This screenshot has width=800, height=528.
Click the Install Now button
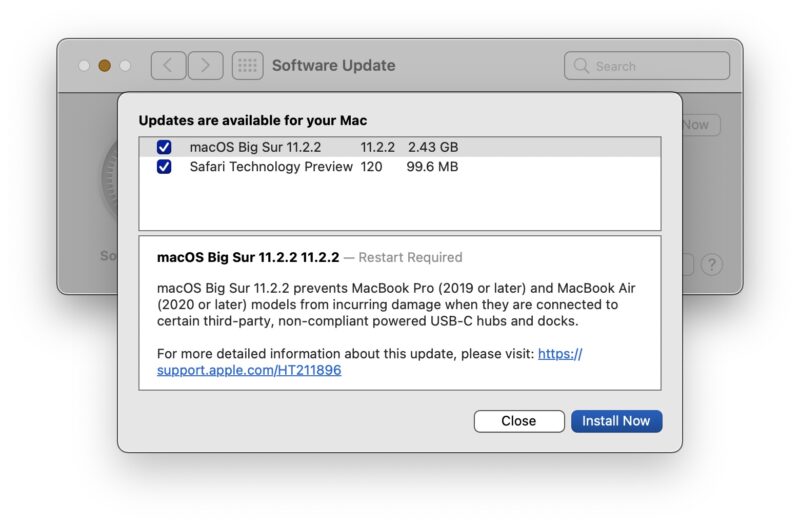pos(616,421)
